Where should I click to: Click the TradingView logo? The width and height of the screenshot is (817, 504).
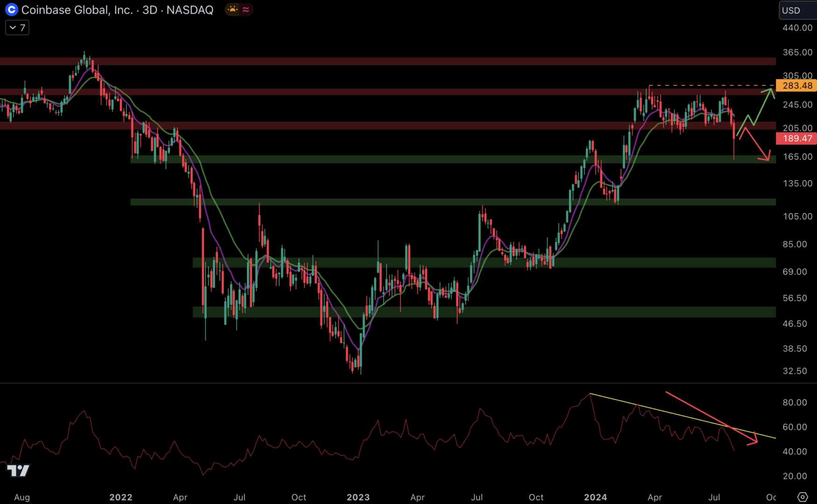click(18, 470)
